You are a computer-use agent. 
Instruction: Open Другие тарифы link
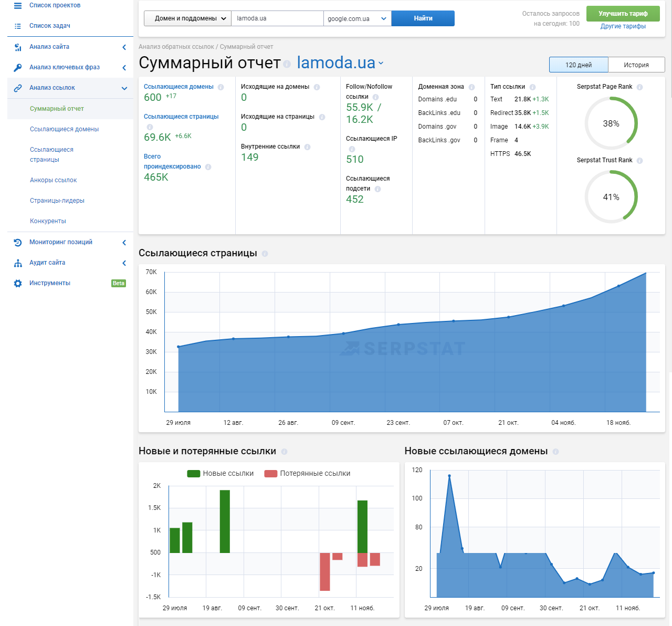pyautogui.click(x=623, y=26)
